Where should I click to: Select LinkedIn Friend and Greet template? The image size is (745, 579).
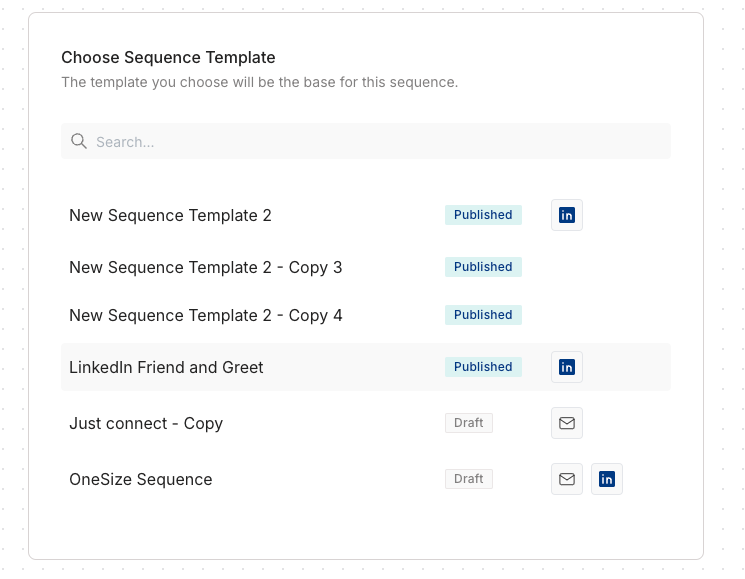click(x=166, y=367)
